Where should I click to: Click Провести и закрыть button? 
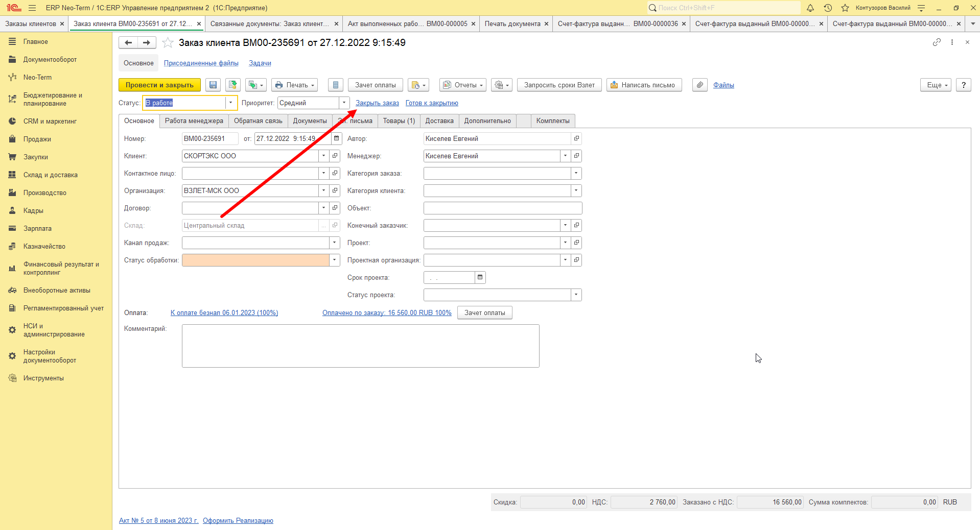click(159, 85)
